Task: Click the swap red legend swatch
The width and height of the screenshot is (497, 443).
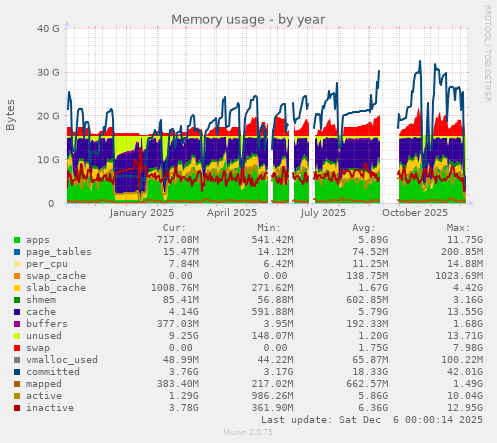Action: coord(17,348)
